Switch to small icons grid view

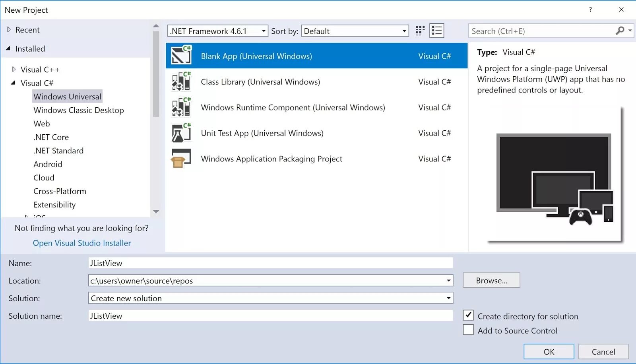click(420, 31)
